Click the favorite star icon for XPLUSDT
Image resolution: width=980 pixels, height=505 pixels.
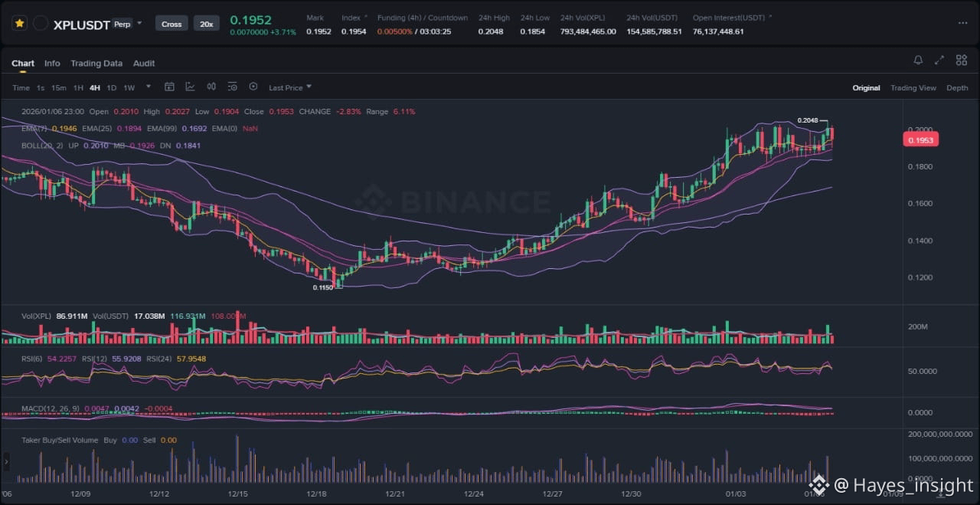pos(18,24)
